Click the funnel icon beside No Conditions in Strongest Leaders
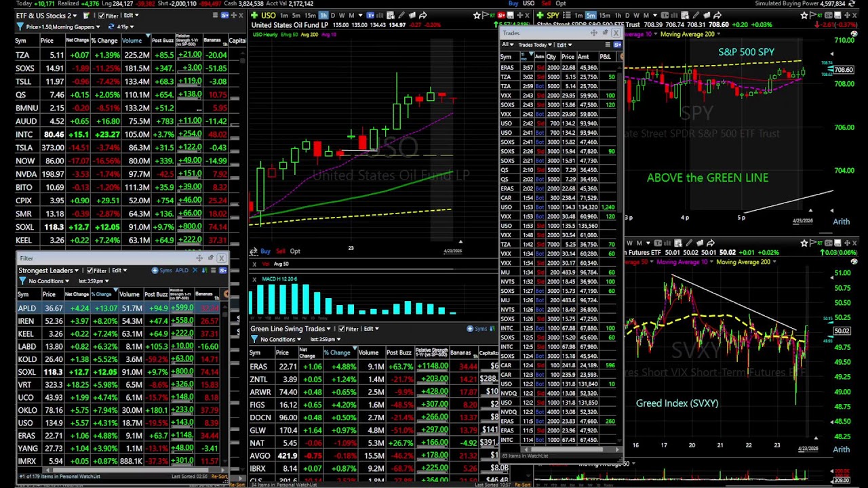The height and width of the screenshot is (488, 868). 22,281
